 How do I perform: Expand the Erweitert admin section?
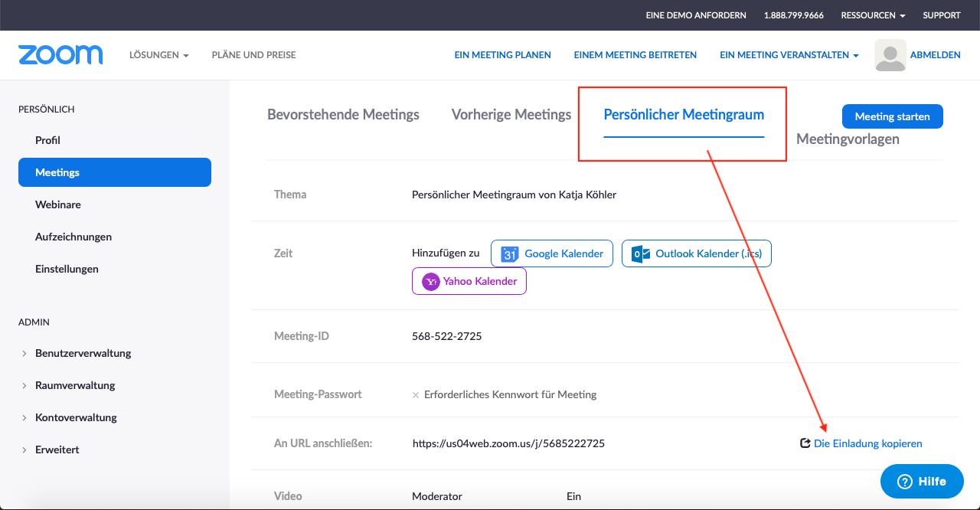57,450
